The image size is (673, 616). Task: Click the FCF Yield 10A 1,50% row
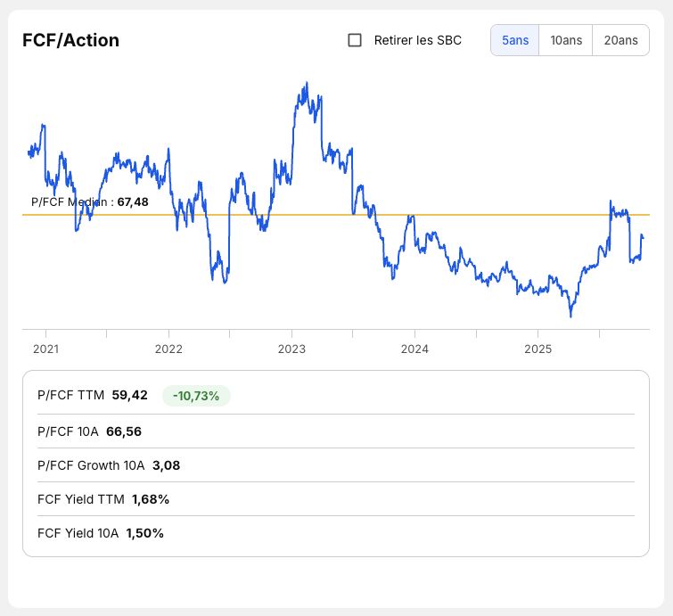(x=336, y=533)
